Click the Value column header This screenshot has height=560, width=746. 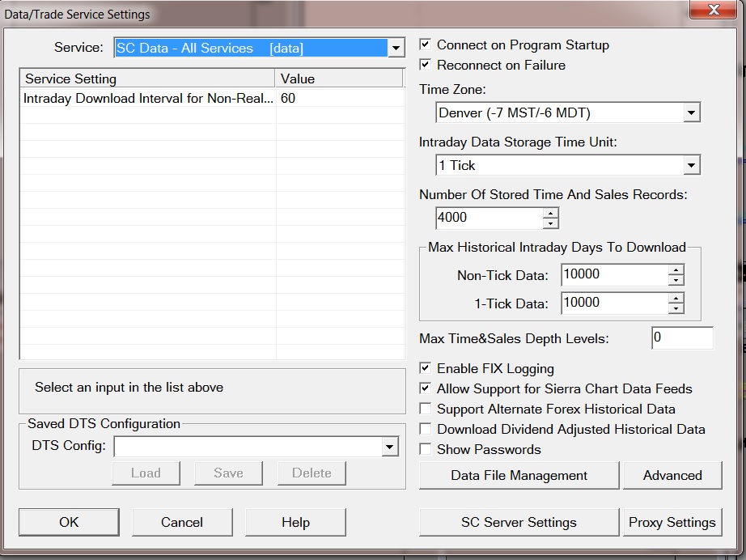[339, 78]
